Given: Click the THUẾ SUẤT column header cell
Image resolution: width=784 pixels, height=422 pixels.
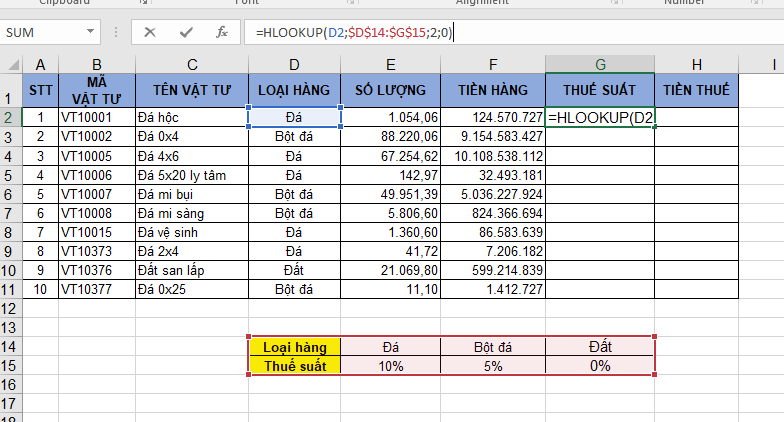Looking at the screenshot, I should tap(600, 90).
